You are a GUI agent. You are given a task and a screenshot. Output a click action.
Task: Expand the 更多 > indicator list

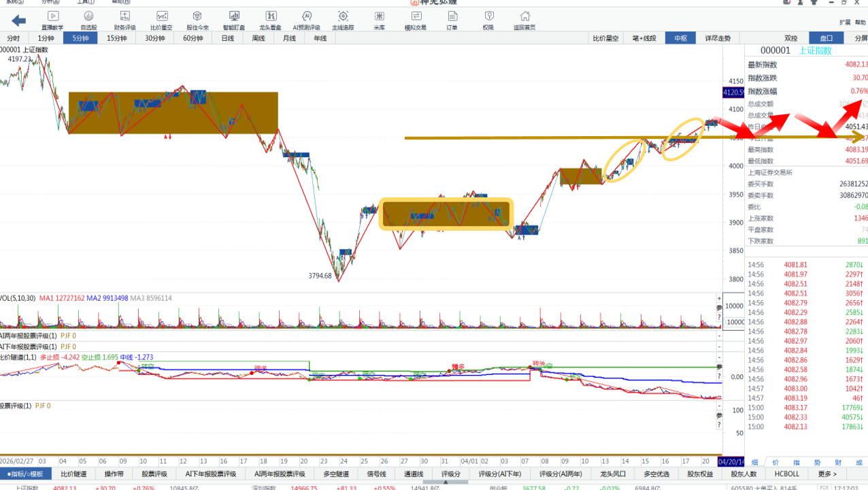(827, 474)
